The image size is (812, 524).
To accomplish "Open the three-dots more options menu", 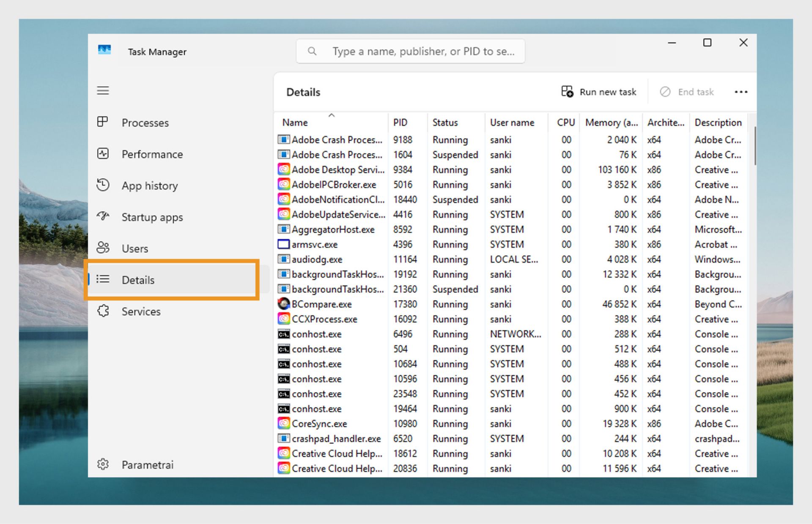I will click(741, 92).
